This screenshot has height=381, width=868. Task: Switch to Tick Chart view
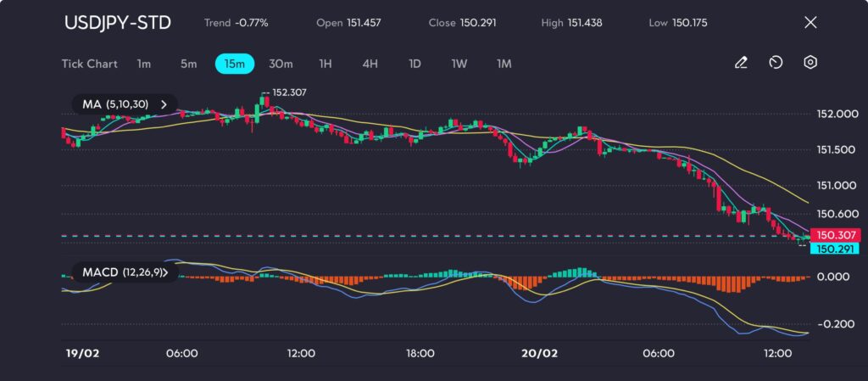click(x=90, y=64)
